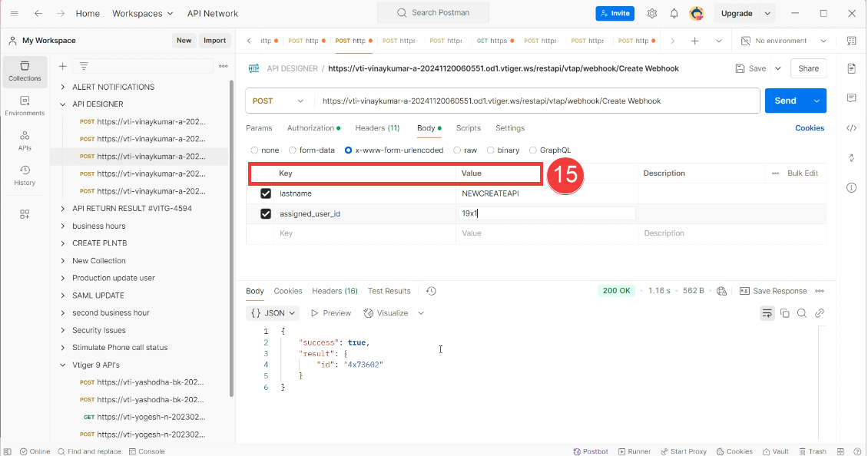Screen dimensions: 868x456
Task: Collapse the Vtiger 9 API's collection
Action: (x=62, y=365)
